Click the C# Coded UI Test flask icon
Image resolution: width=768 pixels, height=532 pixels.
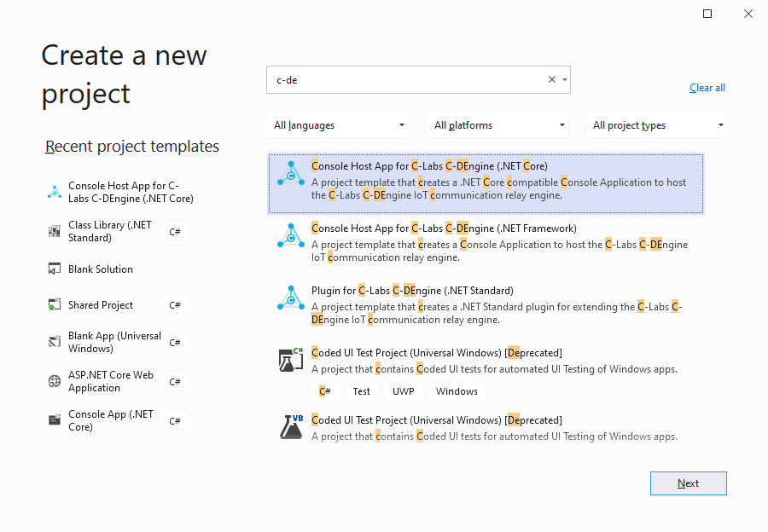pos(291,360)
